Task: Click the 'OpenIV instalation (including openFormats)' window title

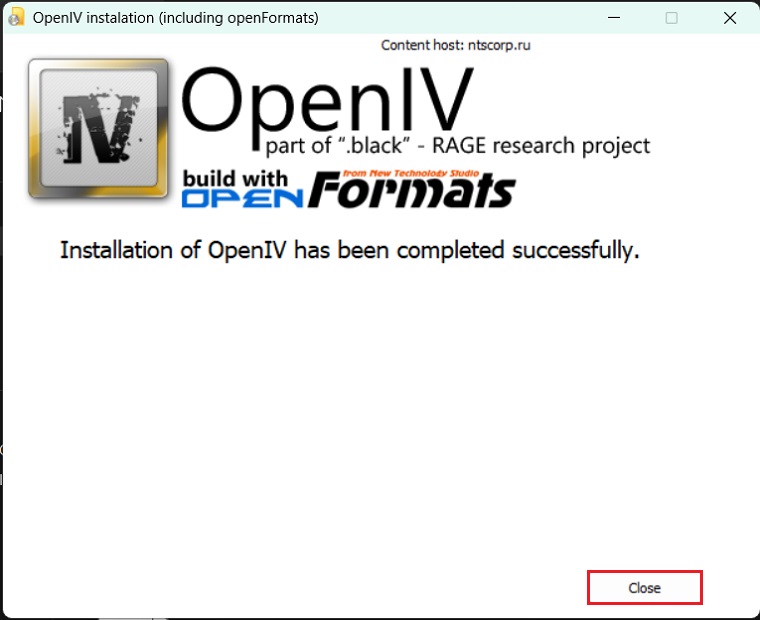Action: pos(175,18)
